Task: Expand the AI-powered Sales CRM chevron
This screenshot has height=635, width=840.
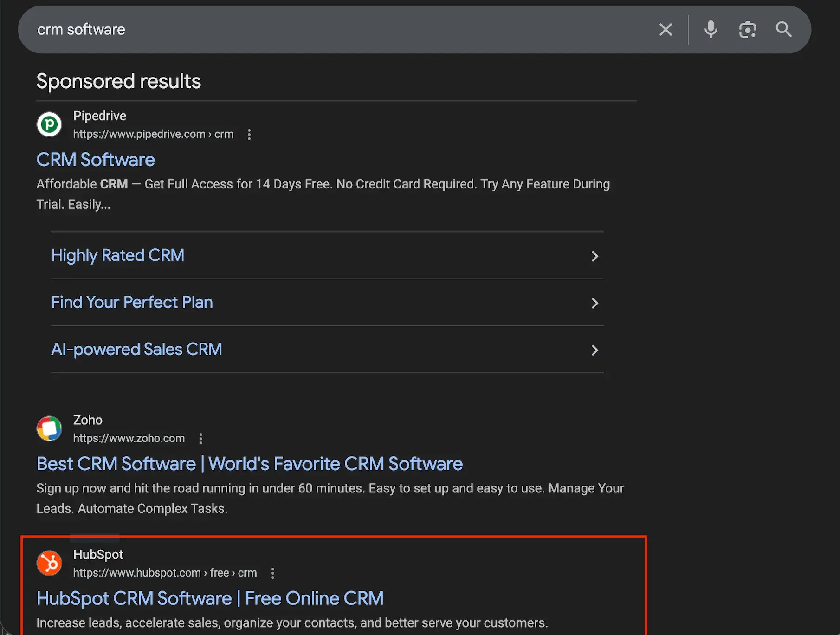Action: click(x=595, y=350)
